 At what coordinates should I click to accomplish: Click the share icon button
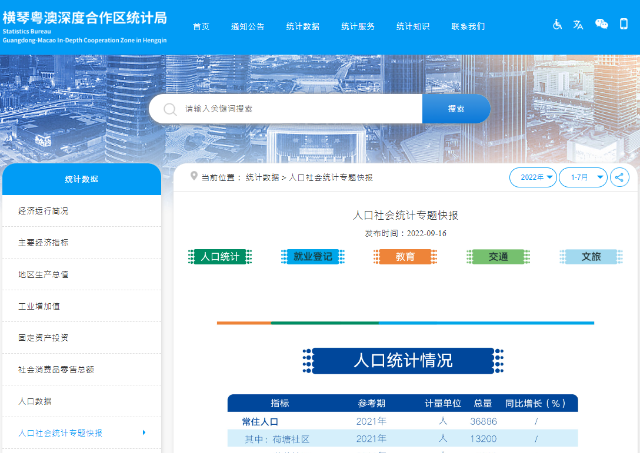point(619,178)
